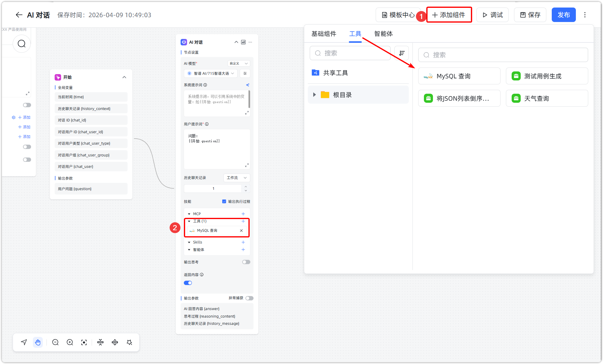
Task: Save the workflow with 保存
Action: coord(530,15)
